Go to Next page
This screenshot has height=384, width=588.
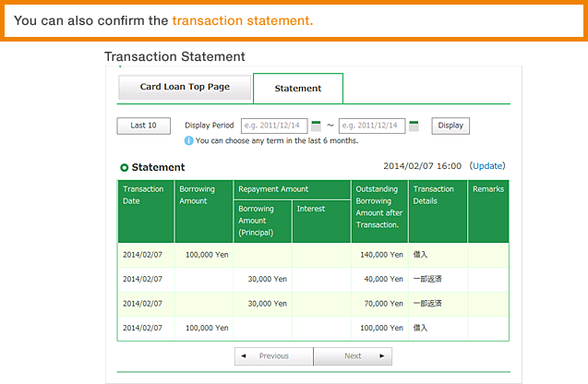point(353,356)
